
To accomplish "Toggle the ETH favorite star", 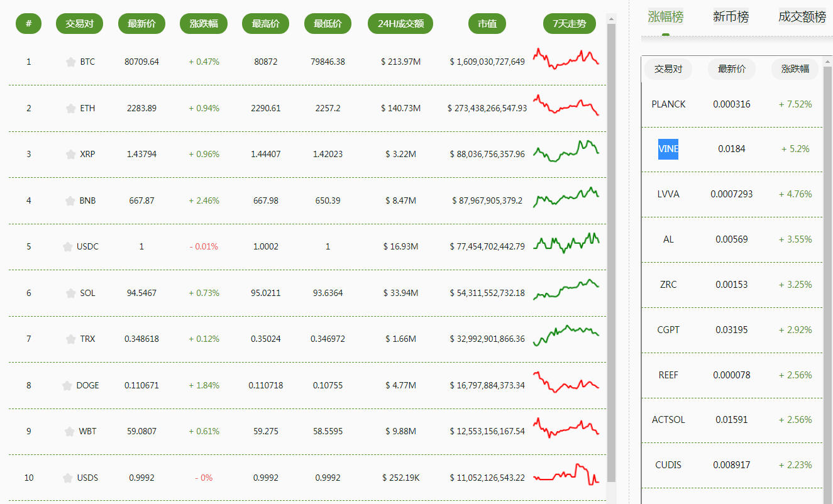I will coord(70,108).
